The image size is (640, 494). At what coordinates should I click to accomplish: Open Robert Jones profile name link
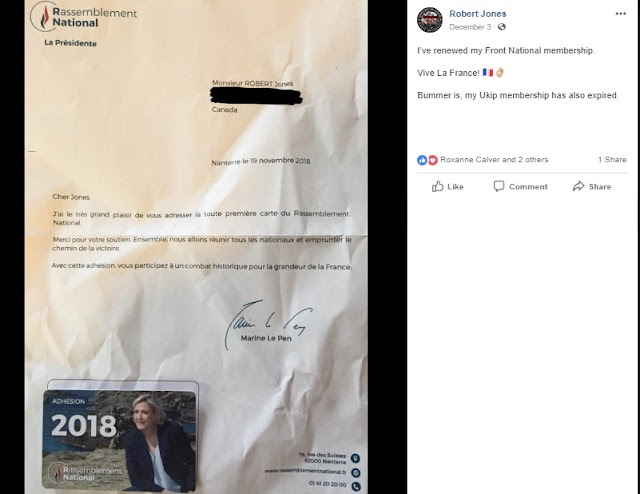(478, 13)
